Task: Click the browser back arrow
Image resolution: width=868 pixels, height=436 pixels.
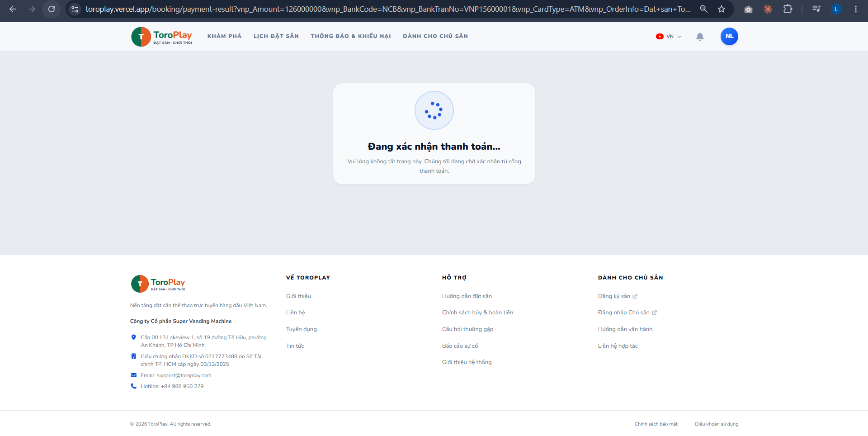Action: [13, 9]
